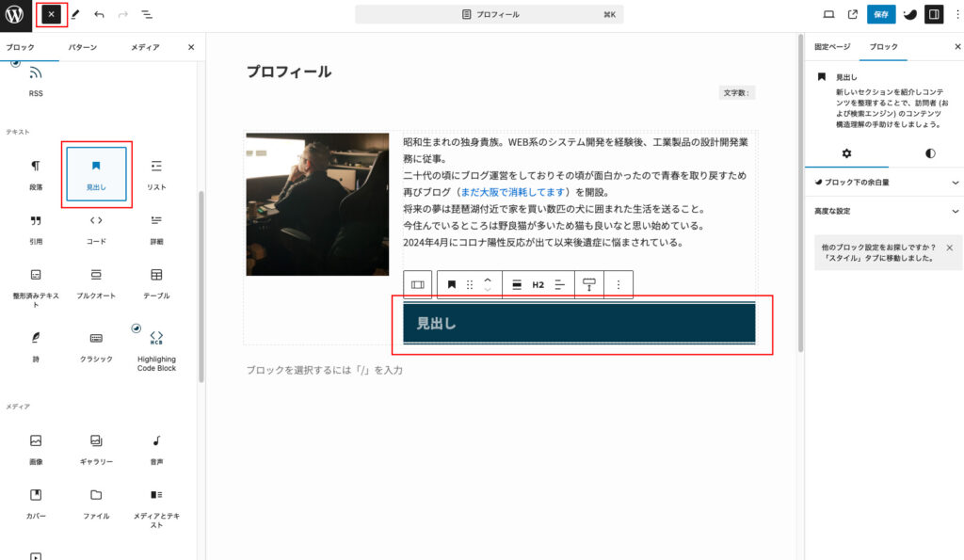Open the まだ大阪で消耗してます link

point(513,192)
